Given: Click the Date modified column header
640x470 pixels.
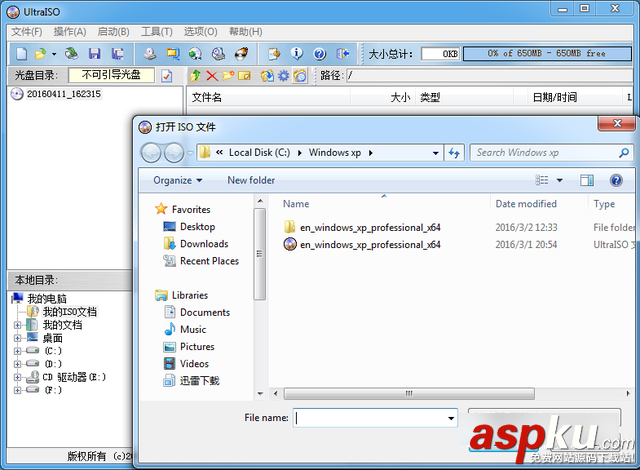Looking at the screenshot, I should point(526,204).
